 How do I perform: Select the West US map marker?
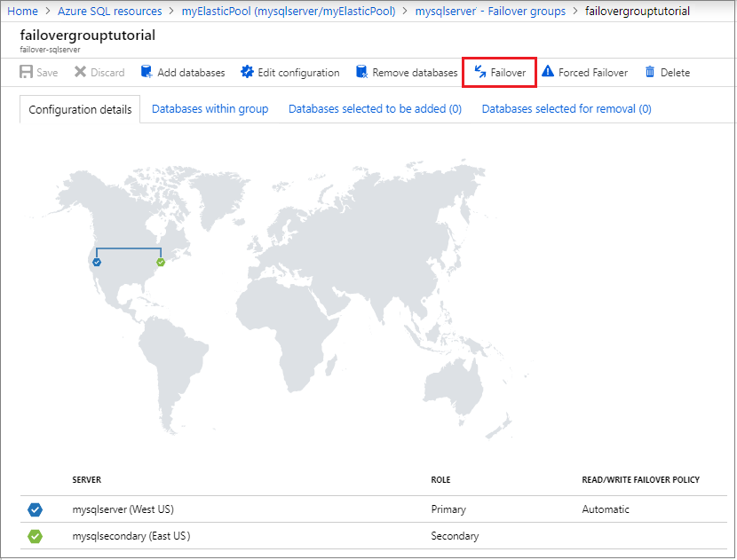coord(97,262)
